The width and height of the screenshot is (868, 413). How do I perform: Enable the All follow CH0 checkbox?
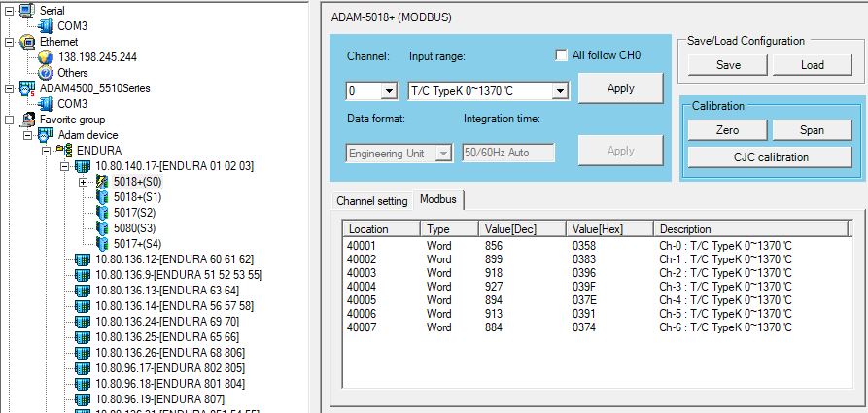click(561, 55)
